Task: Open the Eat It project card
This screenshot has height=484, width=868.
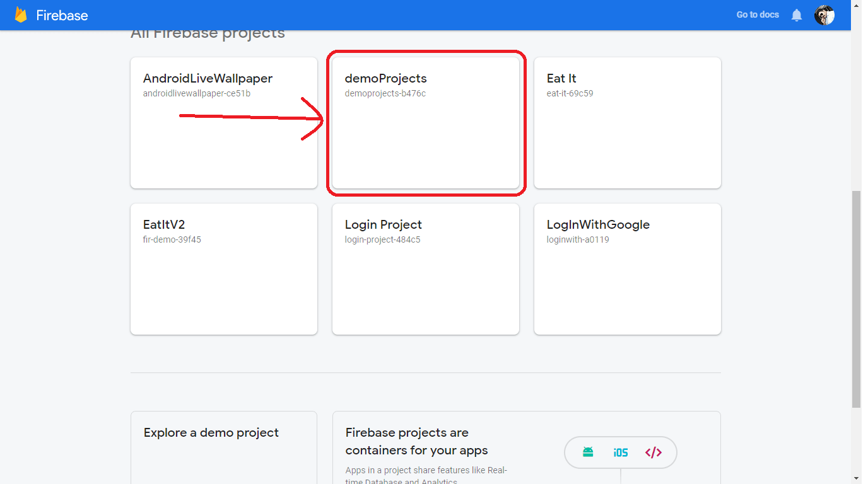Action: point(628,123)
